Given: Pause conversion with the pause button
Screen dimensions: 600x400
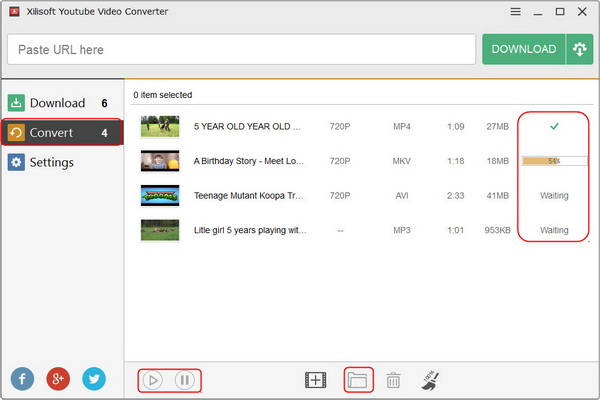Looking at the screenshot, I should [x=184, y=380].
